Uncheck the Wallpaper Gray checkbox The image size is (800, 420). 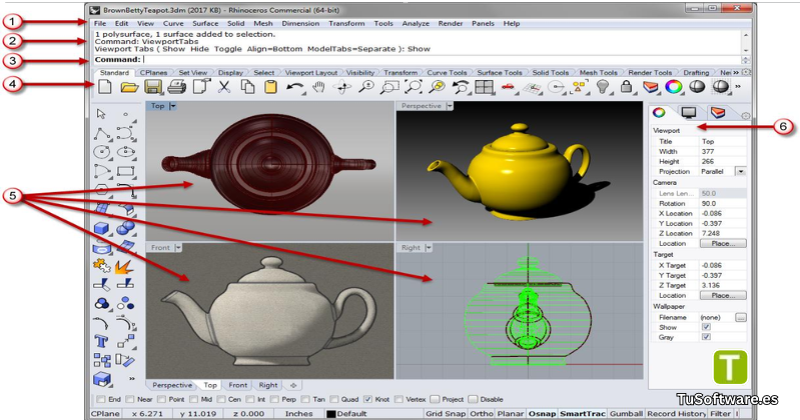[706, 337]
